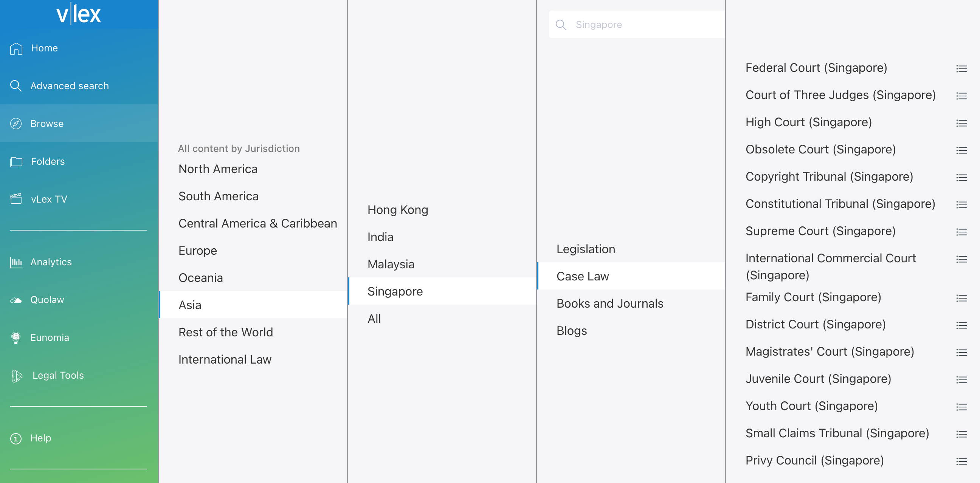
Task: Open District Court (Singapore) link
Action: (815, 324)
